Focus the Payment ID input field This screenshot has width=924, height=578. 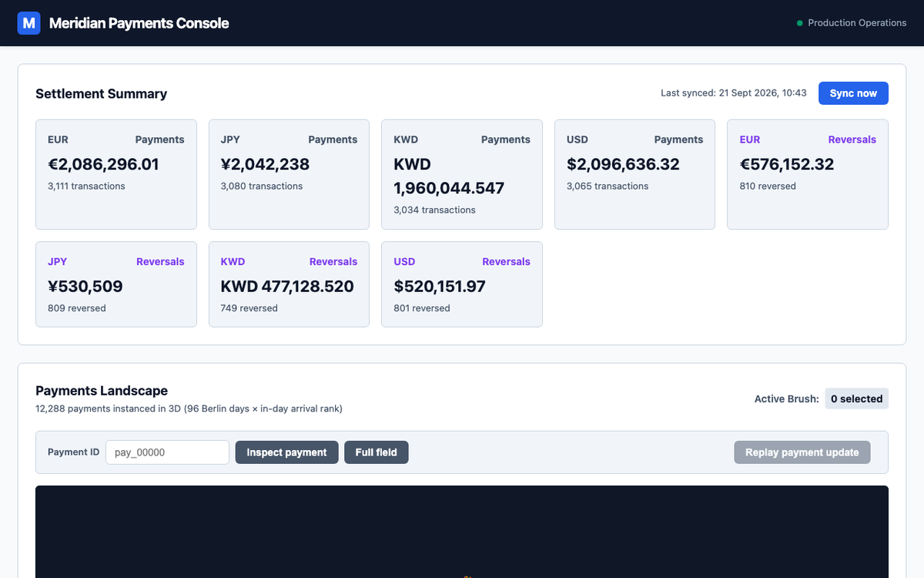point(167,452)
